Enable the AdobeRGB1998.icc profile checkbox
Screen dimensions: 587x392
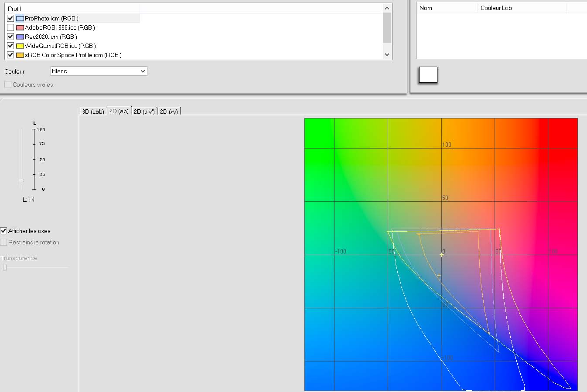click(x=10, y=28)
